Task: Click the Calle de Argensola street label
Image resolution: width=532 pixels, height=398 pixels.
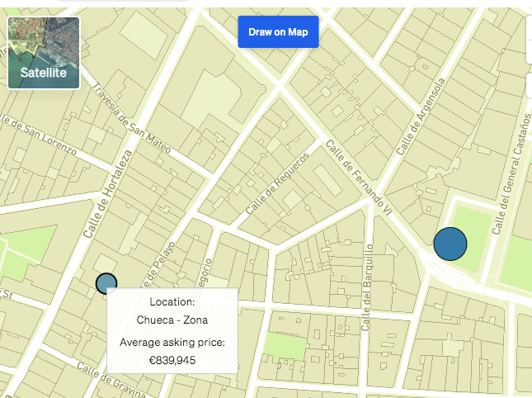Action: click(421, 116)
